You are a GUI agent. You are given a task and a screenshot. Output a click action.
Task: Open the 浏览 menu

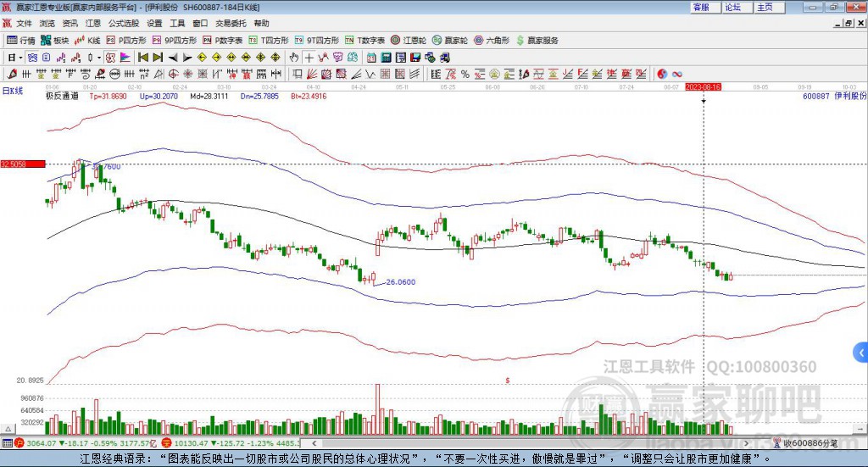point(47,23)
